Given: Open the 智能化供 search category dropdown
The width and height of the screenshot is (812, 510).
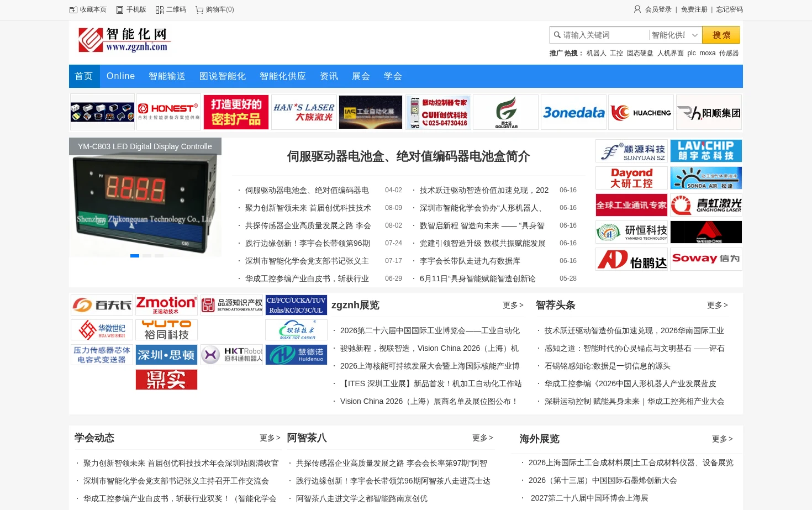Looking at the screenshot, I should point(675,35).
